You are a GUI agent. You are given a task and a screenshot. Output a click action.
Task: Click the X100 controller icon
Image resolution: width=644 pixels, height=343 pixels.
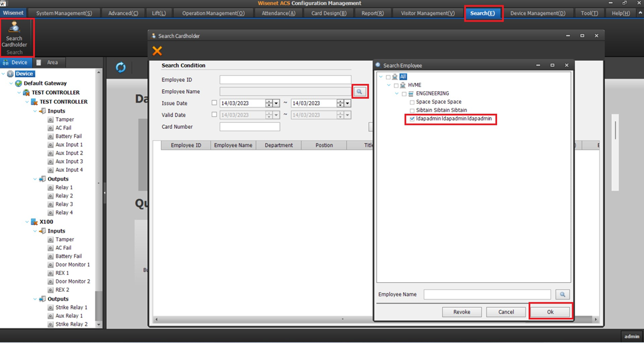coord(35,222)
